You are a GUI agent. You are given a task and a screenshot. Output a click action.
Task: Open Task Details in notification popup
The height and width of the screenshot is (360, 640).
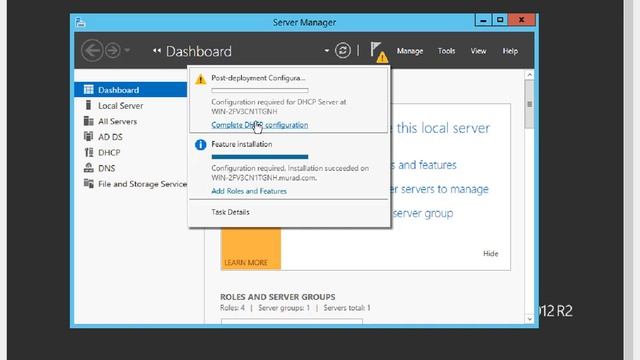pos(230,212)
